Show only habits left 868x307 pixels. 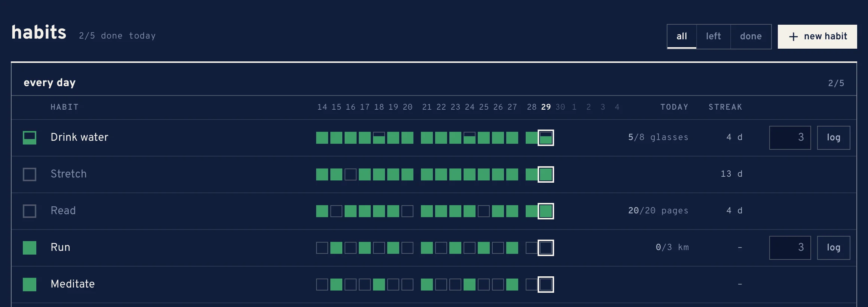tap(713, 36)
